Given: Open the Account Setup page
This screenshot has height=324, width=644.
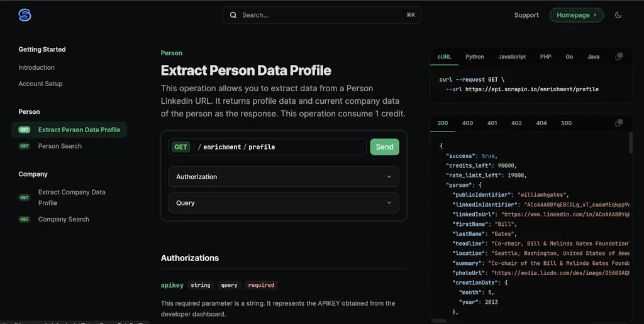Looking at the screenshot, I should tap(40, 84).
